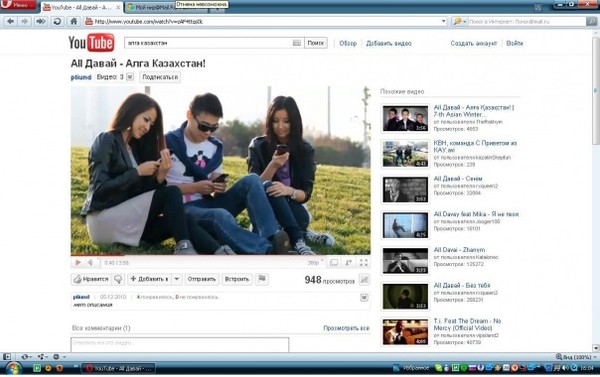Open the Добавить видео link
Screen dimensions: 600x377
(x=388, y=43)
